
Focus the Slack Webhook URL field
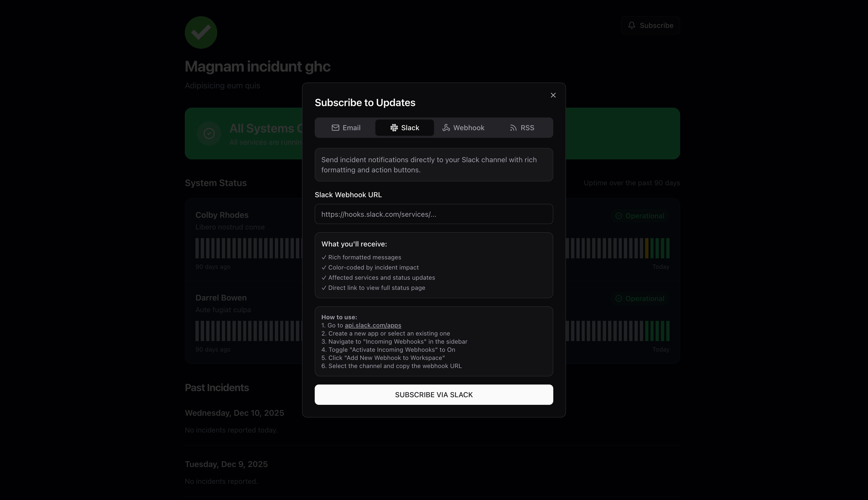pos(434,214)
